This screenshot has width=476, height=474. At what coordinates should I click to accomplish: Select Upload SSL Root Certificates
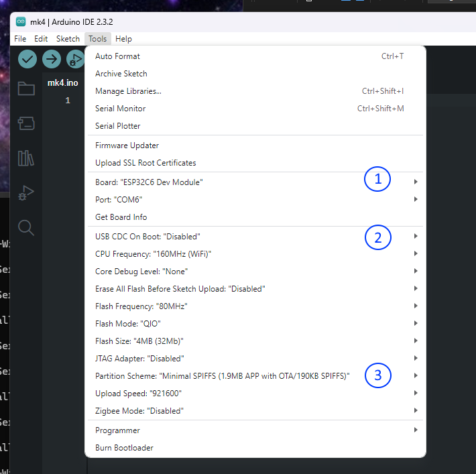coord(255,163)
